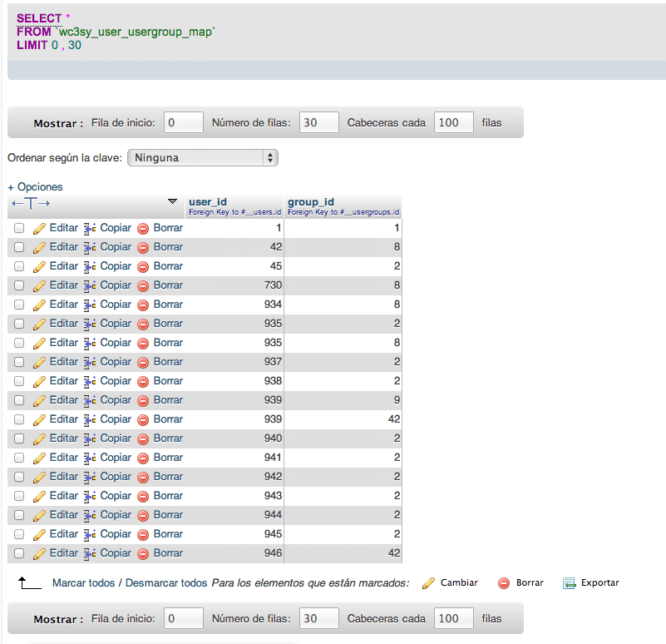Expand the + Opciones section
The image size is (666, 644).
35,187
